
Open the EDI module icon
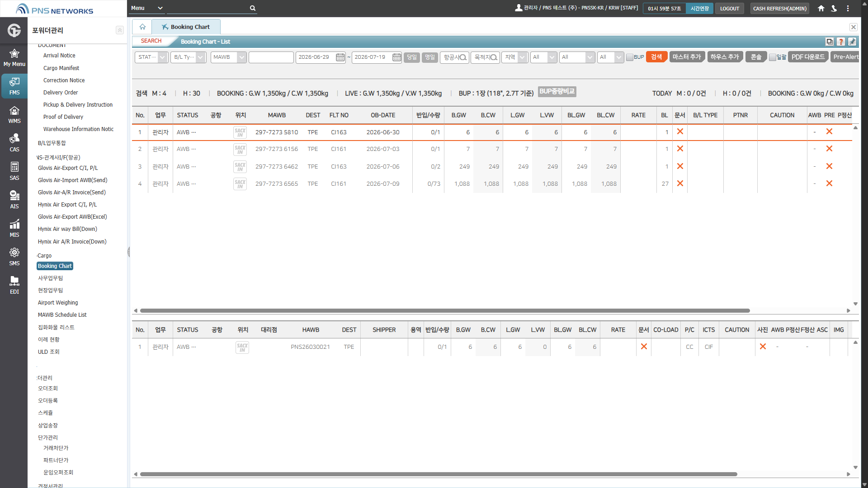pos(14,285)
